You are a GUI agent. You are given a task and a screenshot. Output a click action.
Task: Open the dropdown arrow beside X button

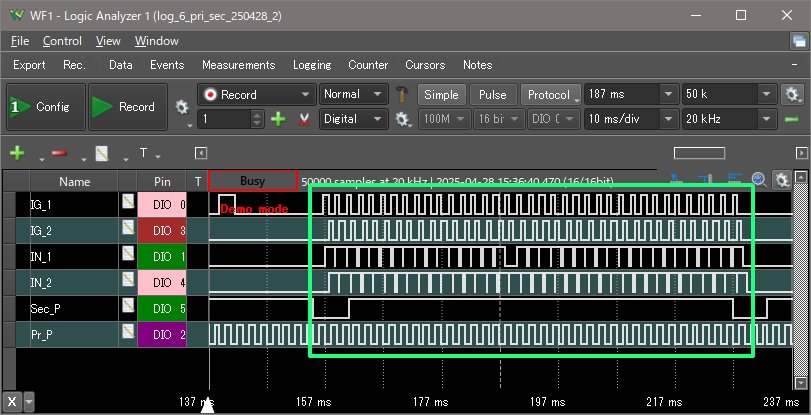29,402
